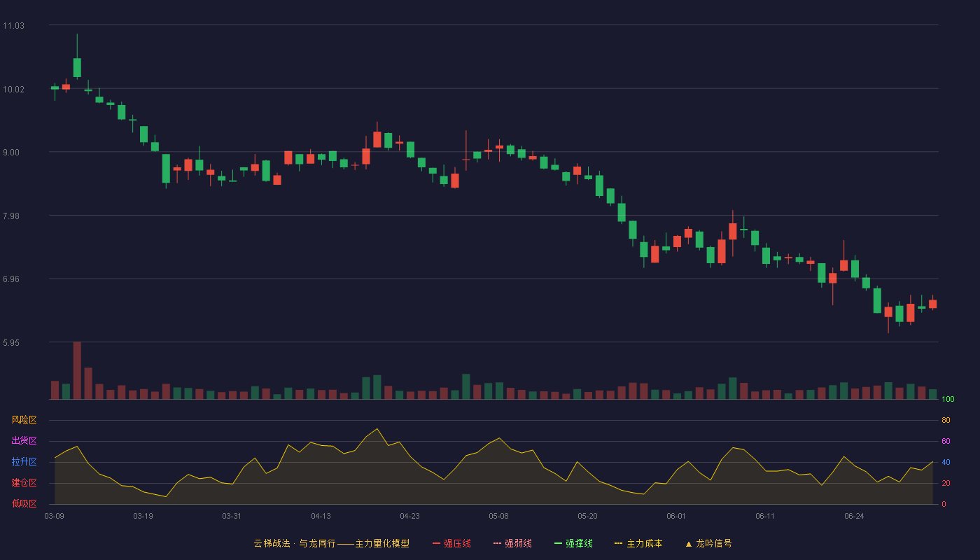Click the 建仓区 zone label
Image resolution: width=980 pixels, height=560 pixels.
click(24, 483)
